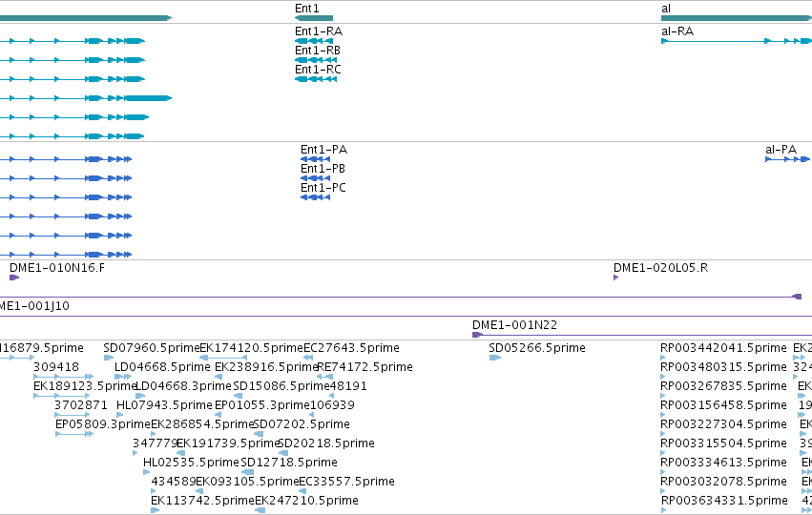Select RE74172.5prime EST label
The width and height of the screenshot is (812, 515).
(364, 367)
